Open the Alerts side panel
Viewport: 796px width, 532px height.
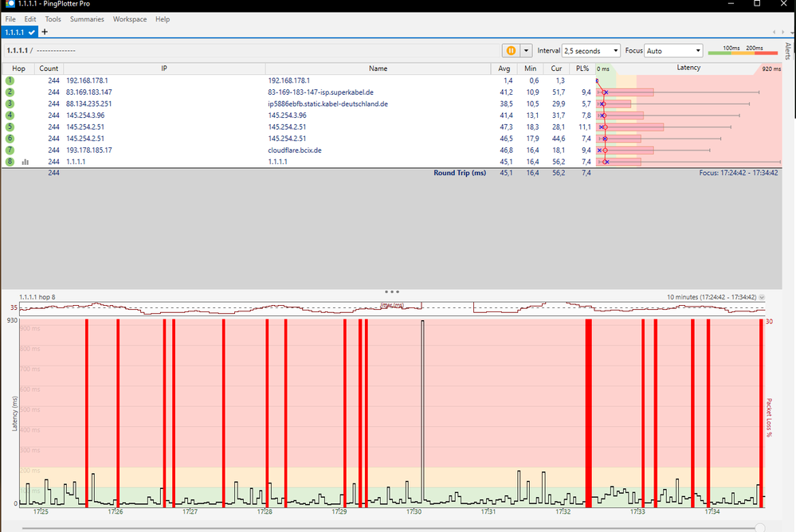tap(788, 51)
